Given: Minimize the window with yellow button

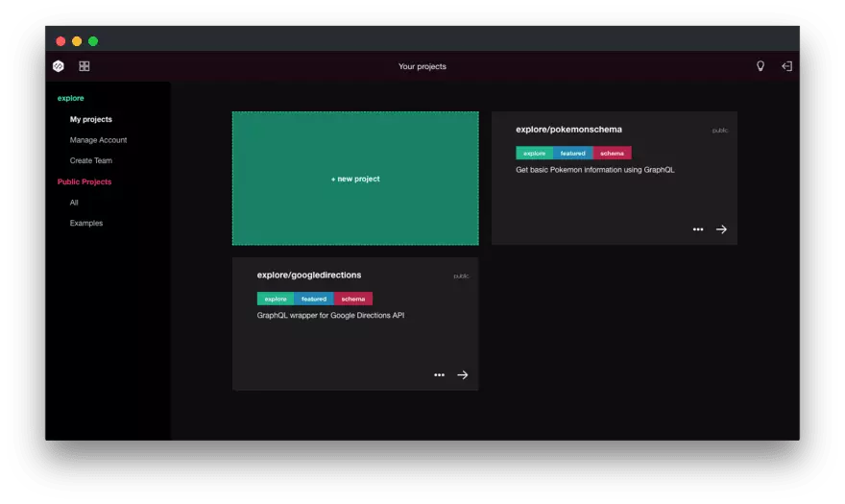Looking at the screenshot, I should pos(77,41).
